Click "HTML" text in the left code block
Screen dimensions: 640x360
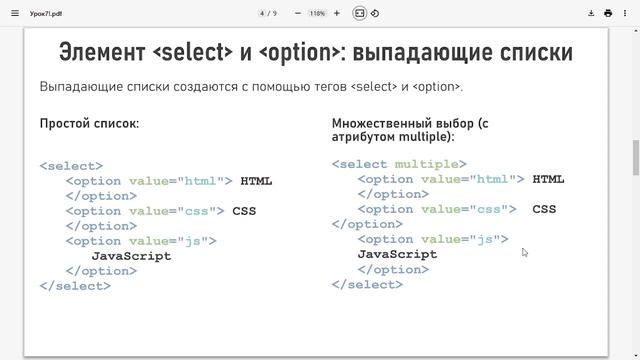tap(256, 181)
